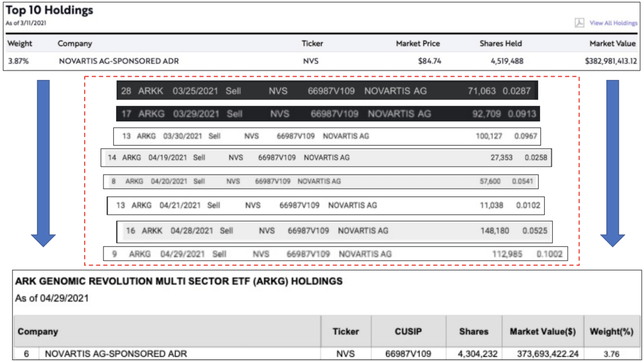The image size is (644, 362).
Task: Select the 04/20/2021 trade row with 57,600 shares
Action: point(321,181)
